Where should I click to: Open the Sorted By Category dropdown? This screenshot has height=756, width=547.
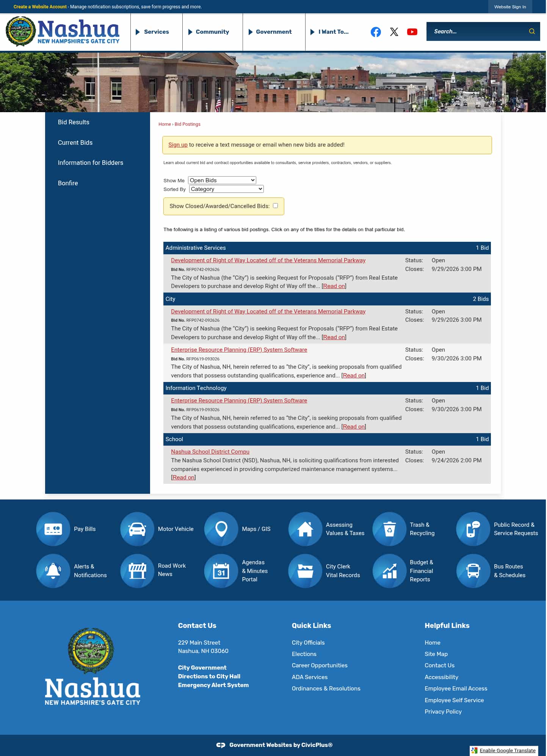(227, 189)
